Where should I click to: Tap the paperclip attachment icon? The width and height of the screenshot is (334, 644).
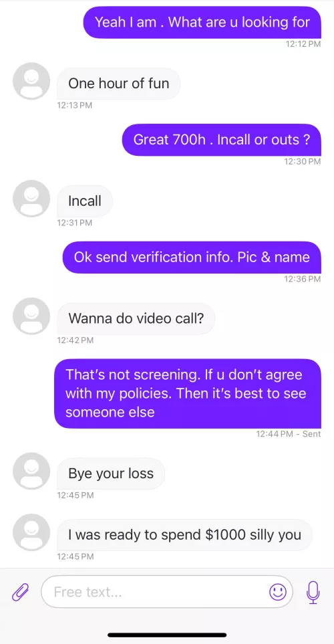coord(21,592)
